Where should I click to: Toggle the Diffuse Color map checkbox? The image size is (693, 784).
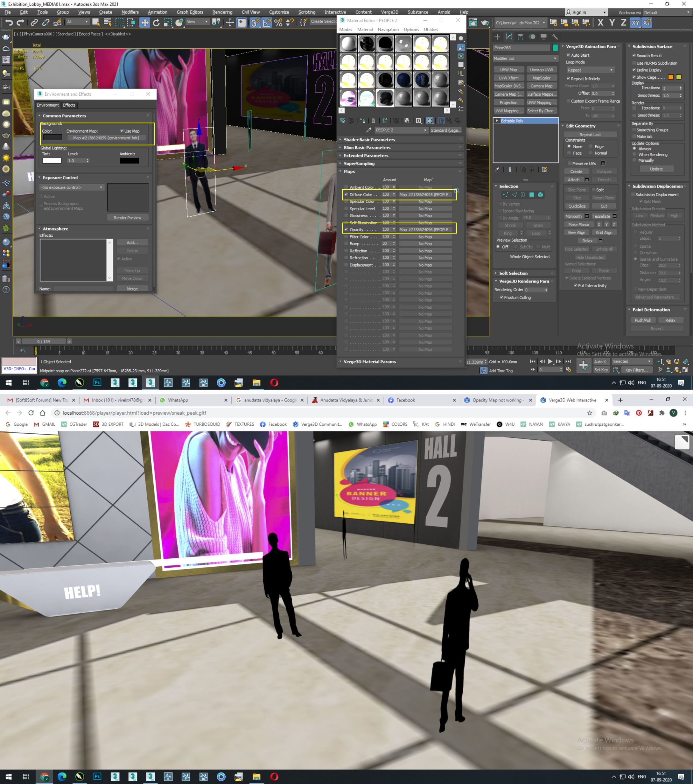point(346,194)
